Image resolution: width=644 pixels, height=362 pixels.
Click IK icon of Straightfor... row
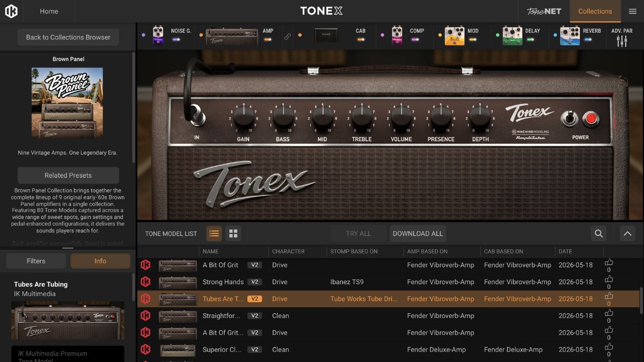[145, 315]
